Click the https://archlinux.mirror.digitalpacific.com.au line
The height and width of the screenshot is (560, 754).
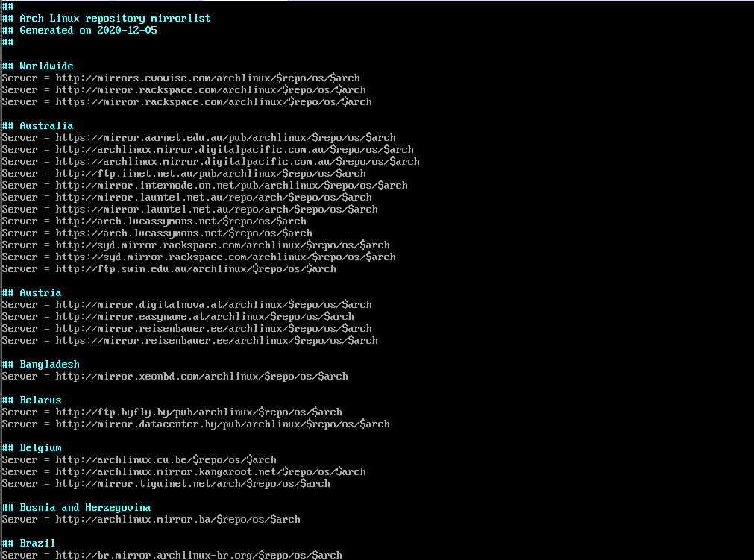pos(210,162)
